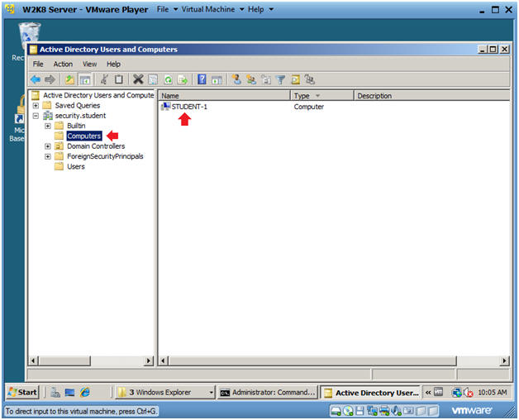Click Active Directory User taskbar button
519x420 pixels.
(370, 393)
